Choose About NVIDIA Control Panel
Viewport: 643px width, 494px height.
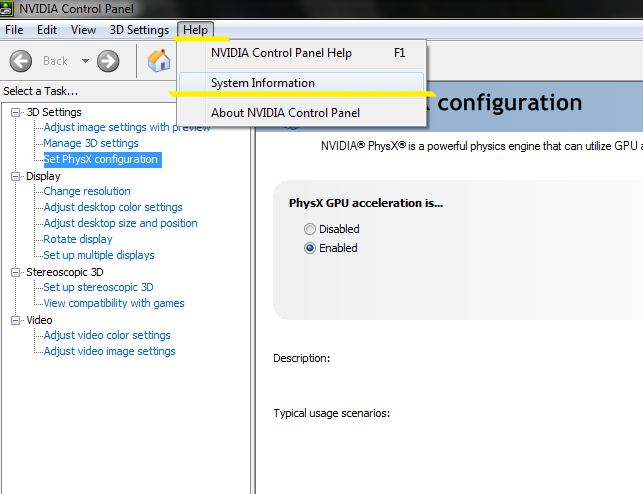302,113
